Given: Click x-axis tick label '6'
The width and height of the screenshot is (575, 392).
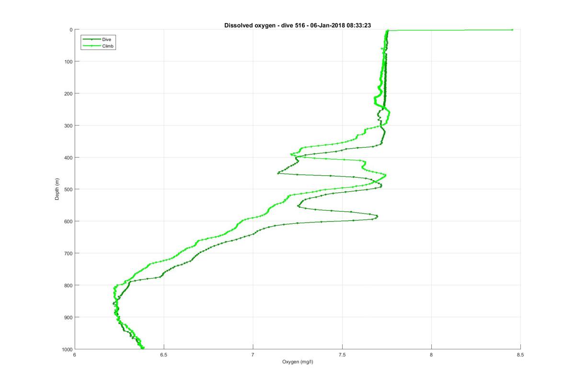Looking at the screenshot, I should point(75,355).
